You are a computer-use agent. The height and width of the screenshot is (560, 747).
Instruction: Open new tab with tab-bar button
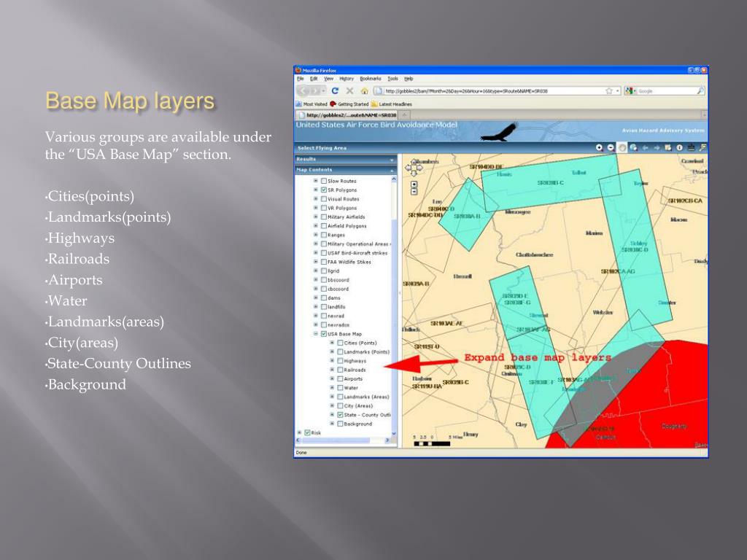click(404, 114)
